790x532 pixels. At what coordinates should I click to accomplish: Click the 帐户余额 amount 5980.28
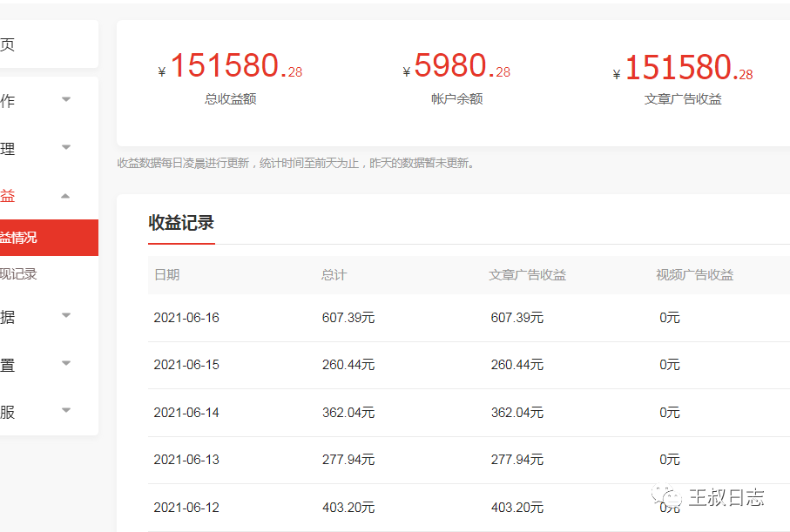(x=456, y=66)
